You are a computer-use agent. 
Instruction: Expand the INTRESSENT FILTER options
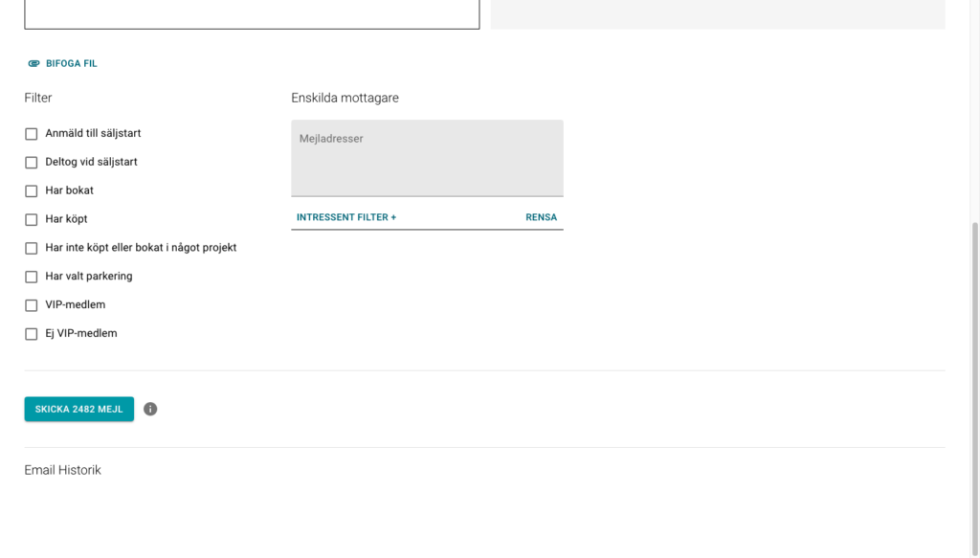tap(345, 217)
